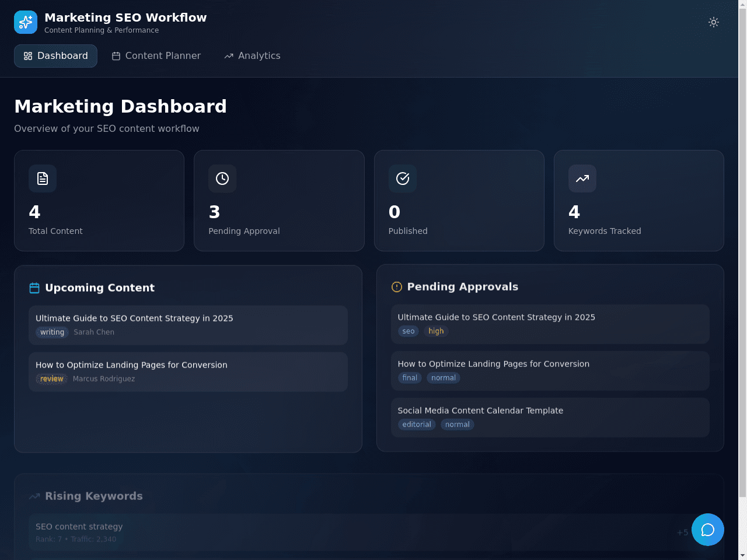Click the document icon on Total Content card
Image resolution: width=747 pixels, height=560 pixels.
coord(43,178)
